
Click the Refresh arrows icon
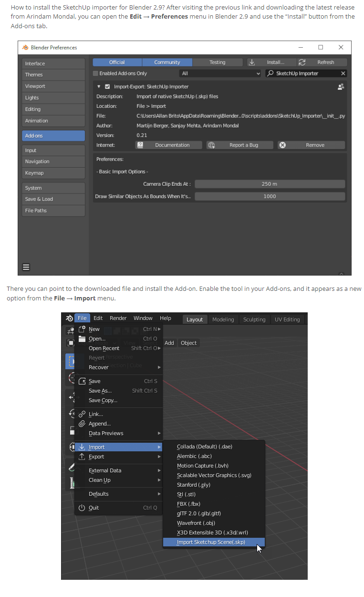tap(302, 62)
